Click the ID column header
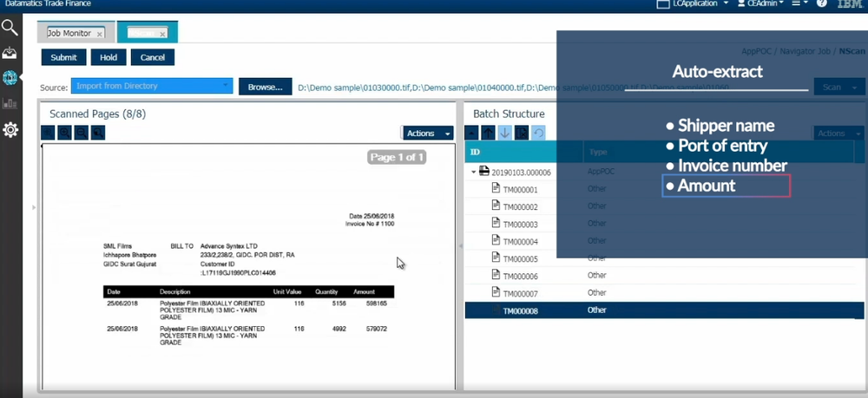 523,152
